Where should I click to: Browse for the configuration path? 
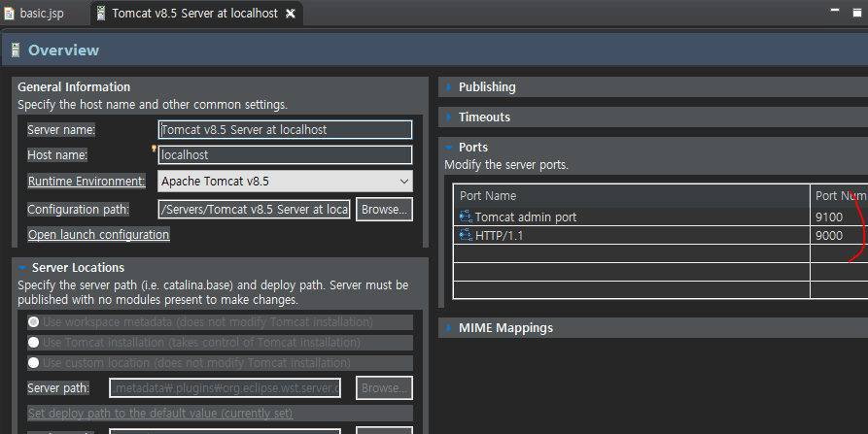[384, 209]
